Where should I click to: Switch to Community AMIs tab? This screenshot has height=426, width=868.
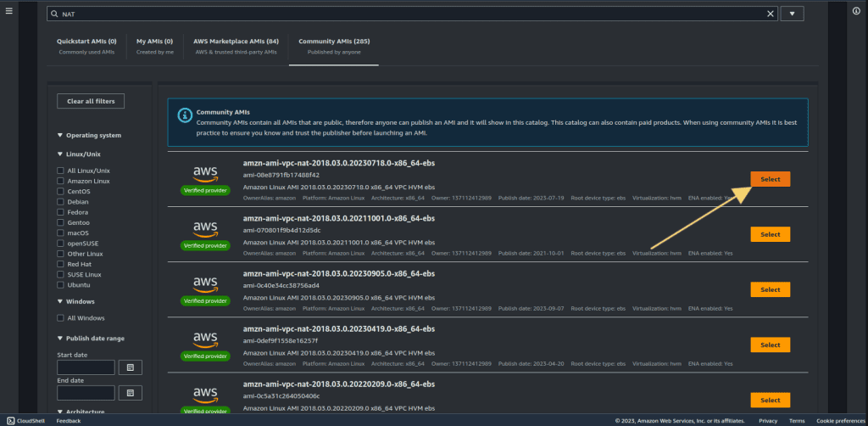coord(334,46)
